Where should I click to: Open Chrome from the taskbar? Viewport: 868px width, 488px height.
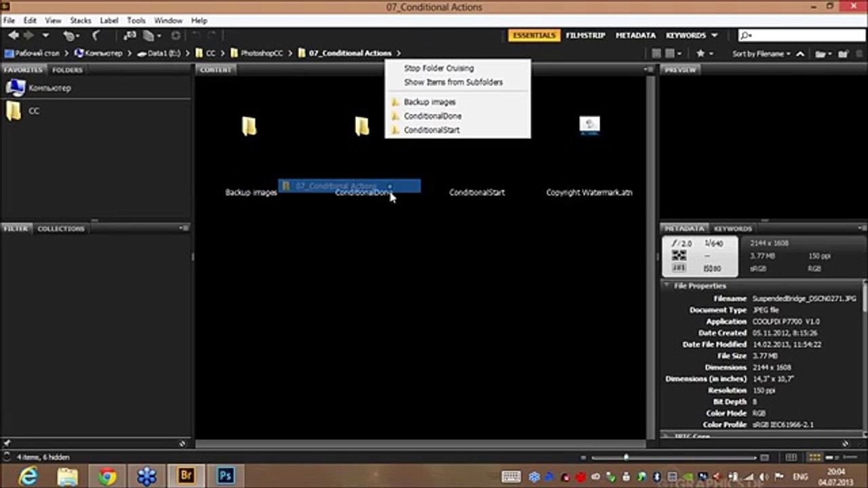pyautogui.click(x=106, y=476)
